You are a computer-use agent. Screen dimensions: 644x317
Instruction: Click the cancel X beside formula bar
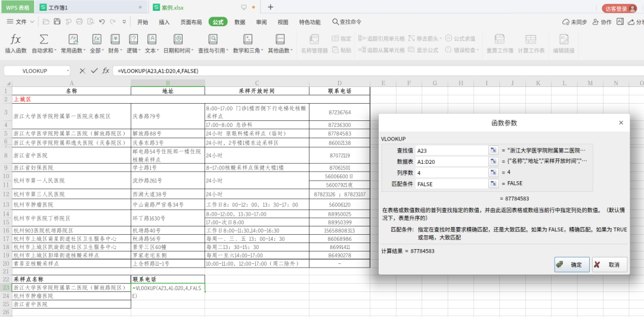click(x=82, y=71)
